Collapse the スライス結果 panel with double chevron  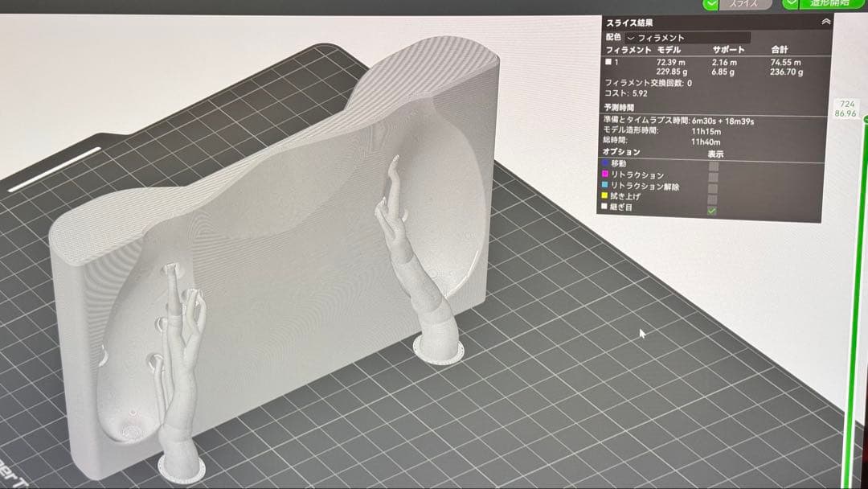825,22
